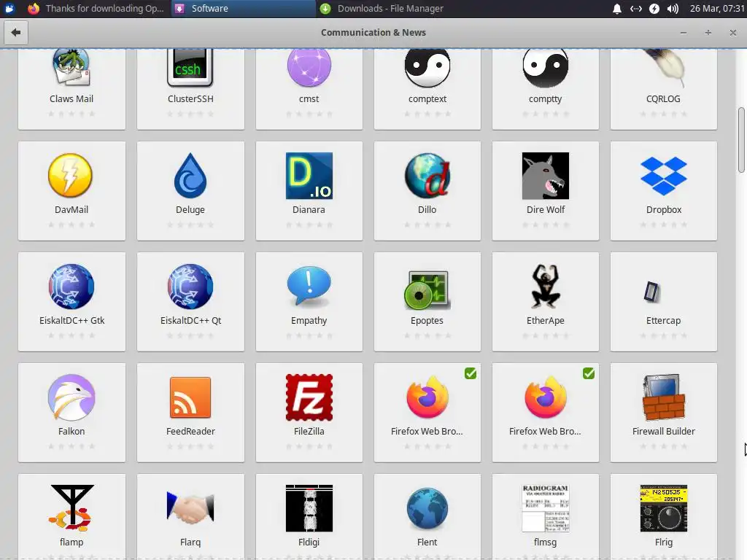747x560 pixels.
Task: Open the EiskaltDC++ Qt icon
Action: [x=190, y=287]
